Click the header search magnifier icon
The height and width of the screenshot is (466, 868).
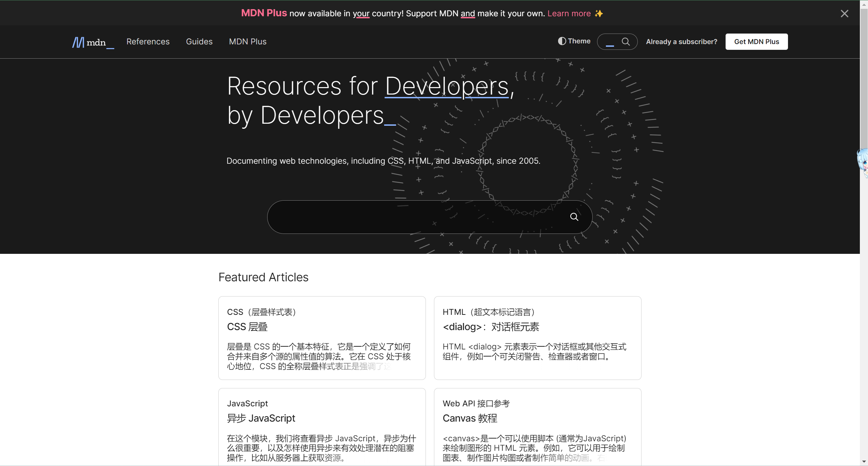tap(626, 42)
